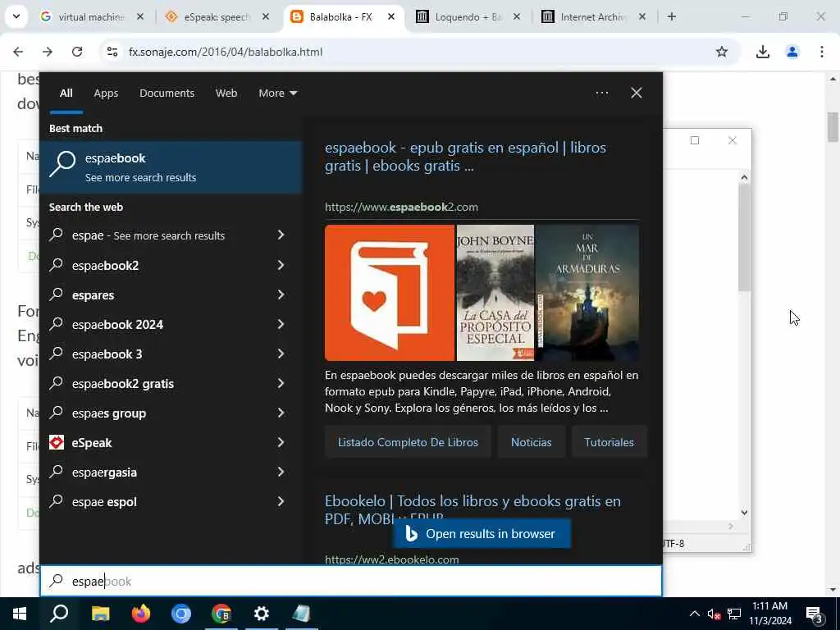Show hidden system tray icons

tap(694, 614)
